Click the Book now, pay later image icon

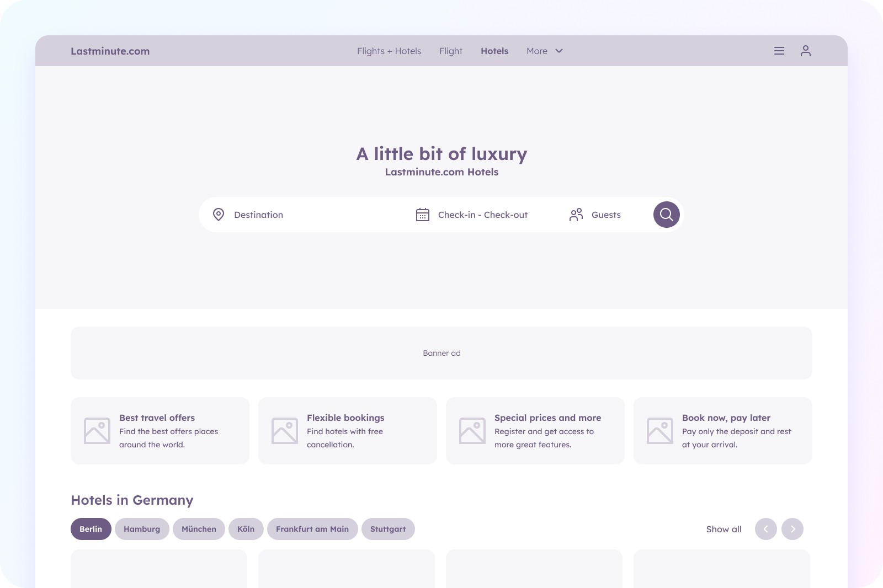(x=660, y=431)
